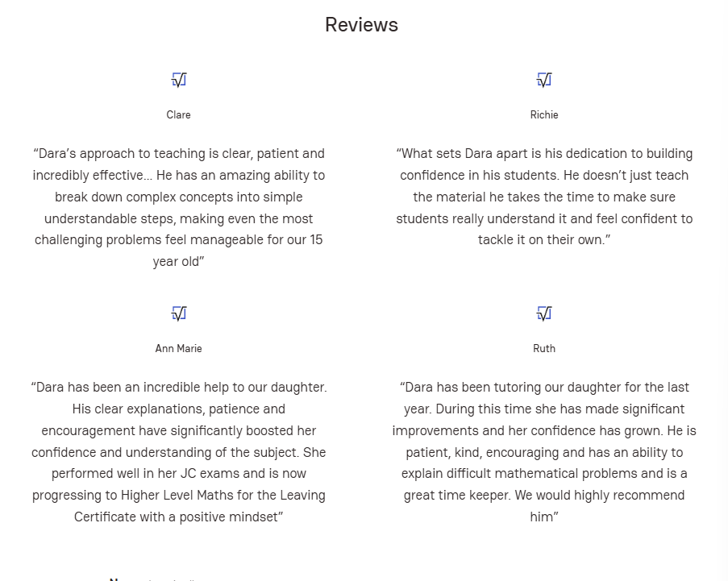Click the square-root logo icon above Ann Marie
The image size is (728, 581).
pos(179,313)
